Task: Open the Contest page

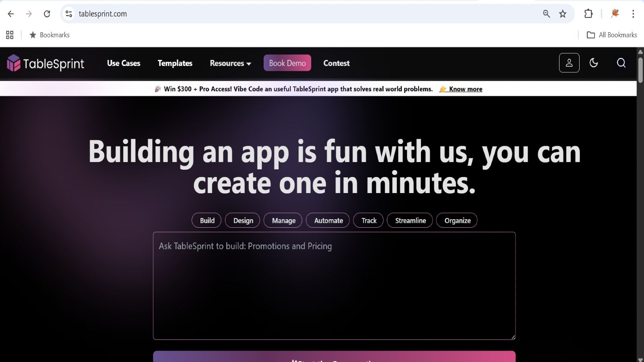Action: pyautogui.click(x=336, y=63)
